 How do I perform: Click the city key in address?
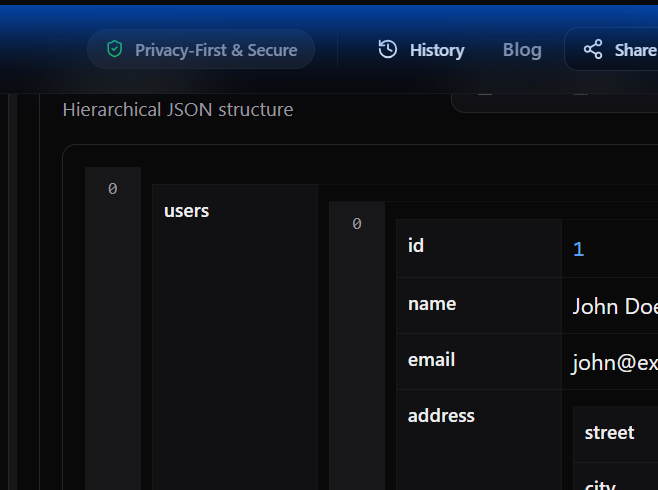600,484
